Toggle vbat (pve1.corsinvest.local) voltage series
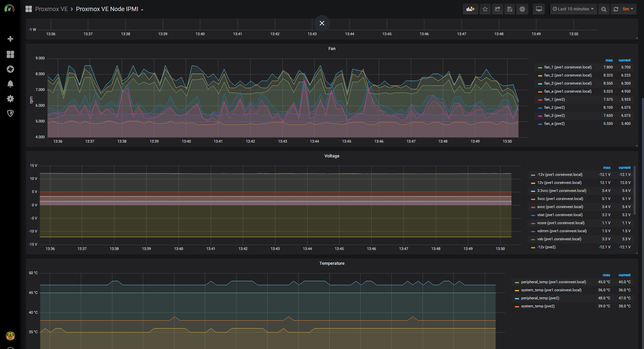644x349 pixels. tap(559, 215)
